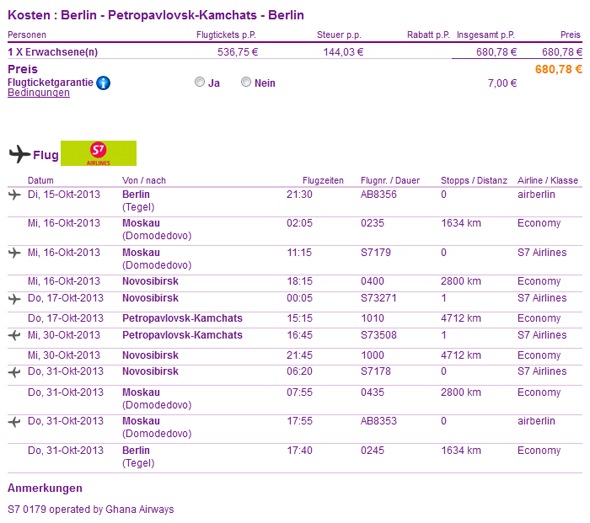
Task: Click the Kosten route title heading
Action: (x=156, y=15)
